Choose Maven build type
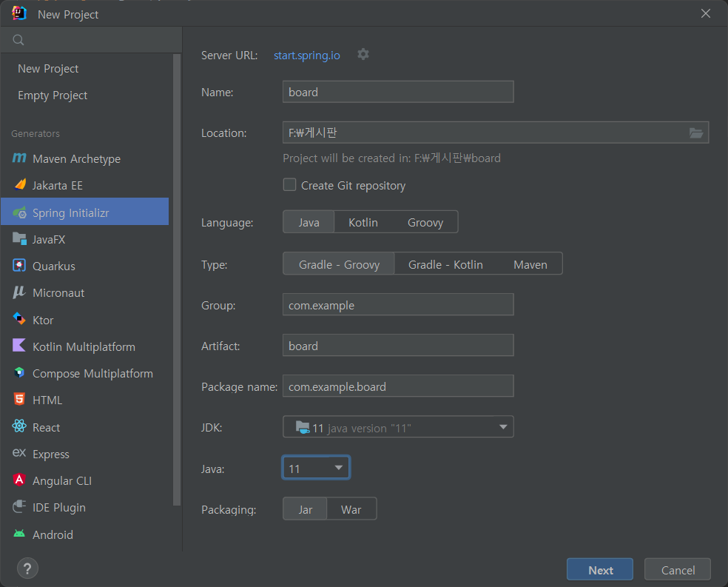The image size is (728, 587). [x=530, y=264]
